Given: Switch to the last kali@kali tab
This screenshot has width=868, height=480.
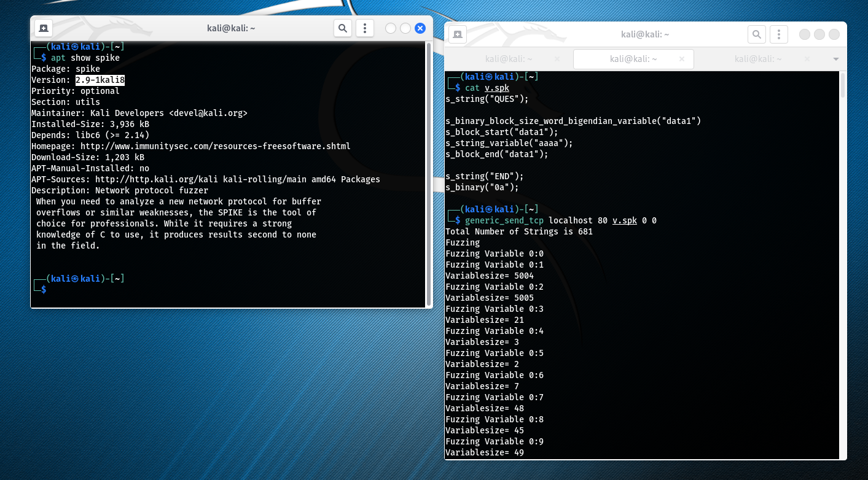Looking at the screenshot, I should click(x=759, y=59).
